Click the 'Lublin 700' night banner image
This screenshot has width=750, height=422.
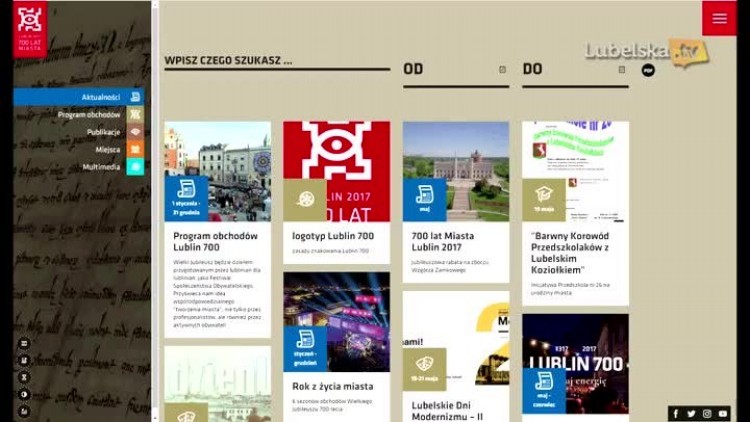575,364
